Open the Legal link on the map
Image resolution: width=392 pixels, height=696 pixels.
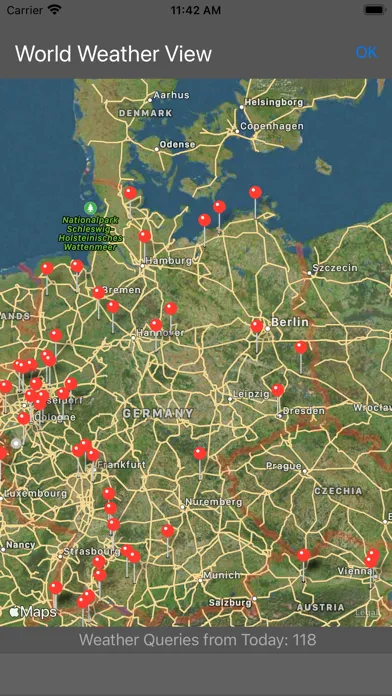366,613
